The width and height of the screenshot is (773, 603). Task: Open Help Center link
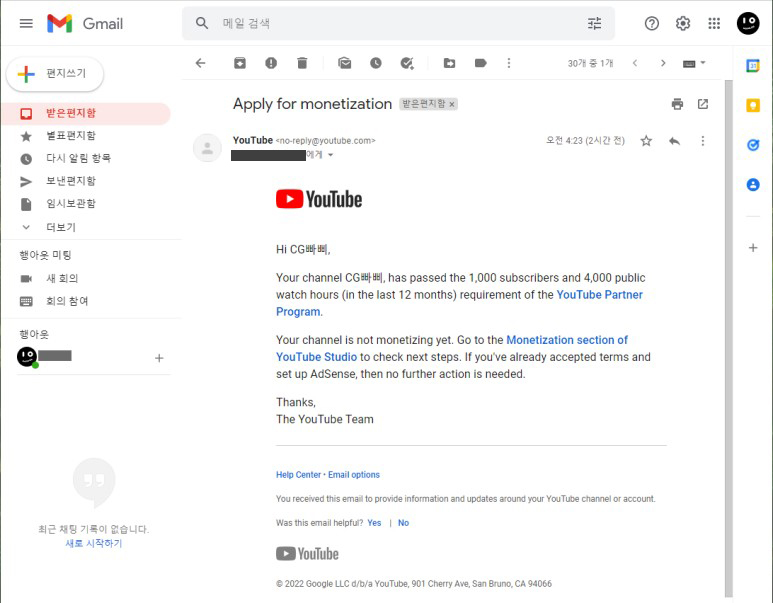(x=298, y=474)
